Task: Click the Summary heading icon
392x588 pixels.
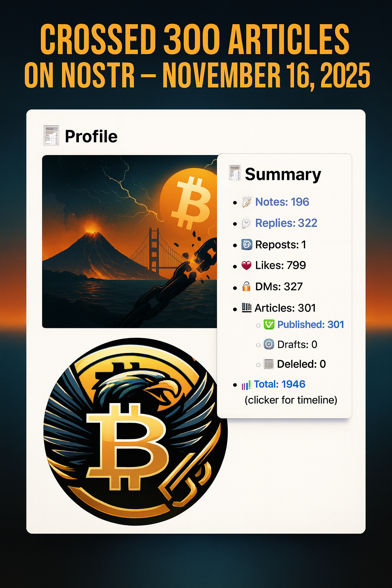Action: (235, 173)
